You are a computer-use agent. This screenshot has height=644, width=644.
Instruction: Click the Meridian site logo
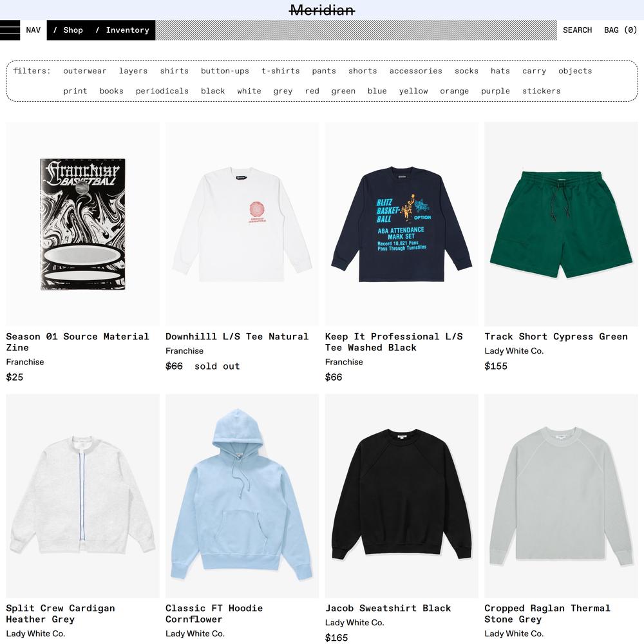(322, 10)
